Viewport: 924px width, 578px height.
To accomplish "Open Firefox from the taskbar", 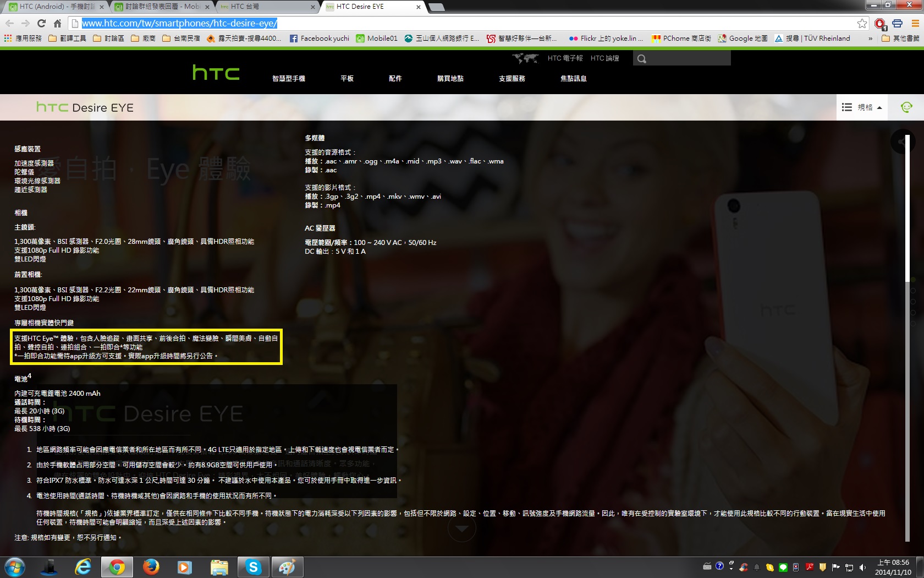I will coord(151,567).
